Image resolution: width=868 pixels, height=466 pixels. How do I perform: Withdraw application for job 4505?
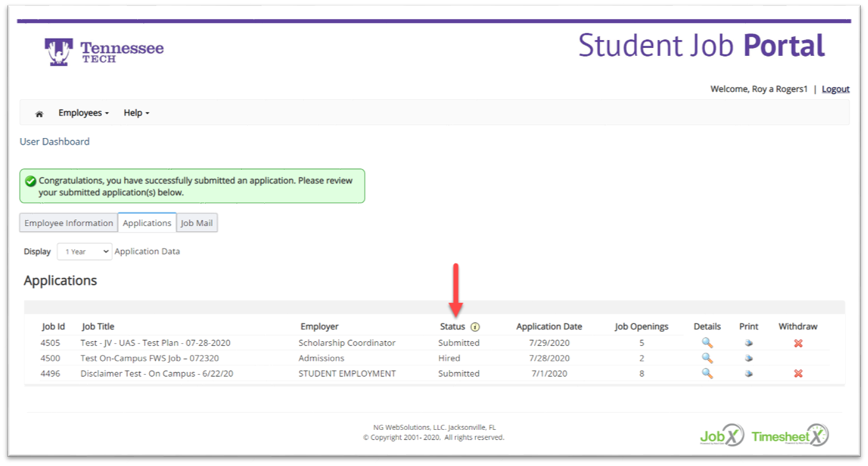click(798, 343)
